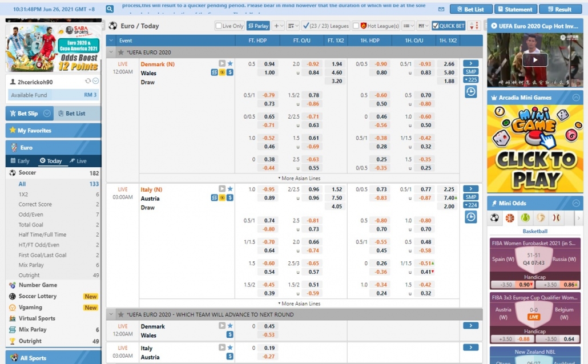Image resolution: width=588 pixels, height=364 pixels.
Task: Select the soccer ball icon in Mini Odds
Action: [494, 217]
